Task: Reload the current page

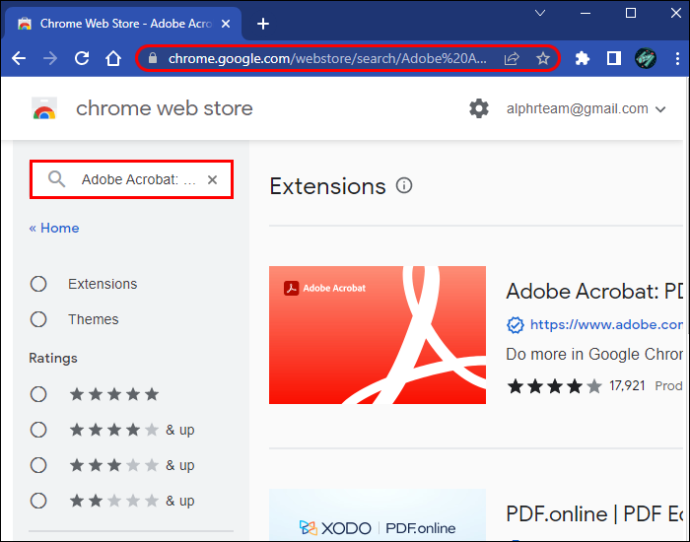Action: (82, 59)
